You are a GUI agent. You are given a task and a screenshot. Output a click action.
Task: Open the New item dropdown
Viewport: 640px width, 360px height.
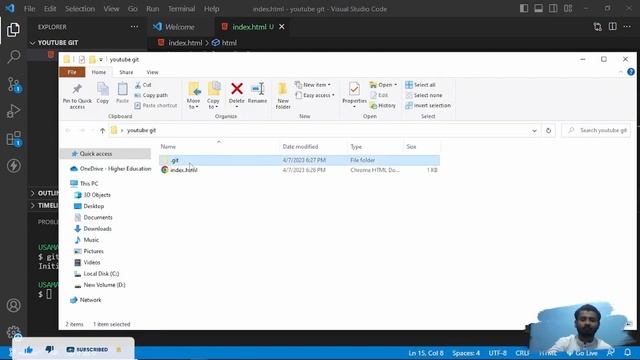(313, 85)
